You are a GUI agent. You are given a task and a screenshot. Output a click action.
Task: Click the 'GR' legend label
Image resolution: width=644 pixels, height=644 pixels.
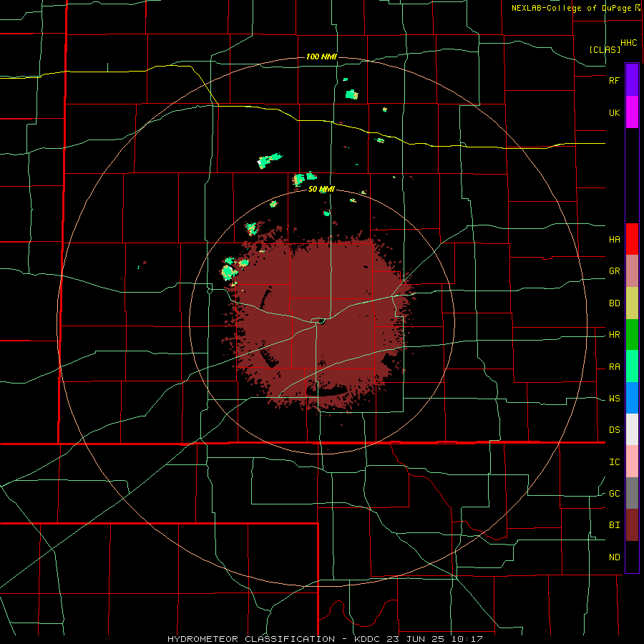(x=614, y=271)
